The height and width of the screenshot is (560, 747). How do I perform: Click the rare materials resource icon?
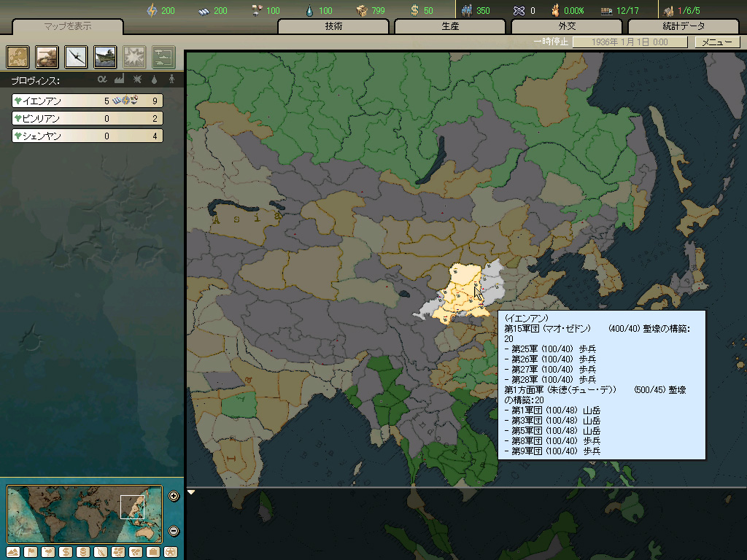pos(257,10)
